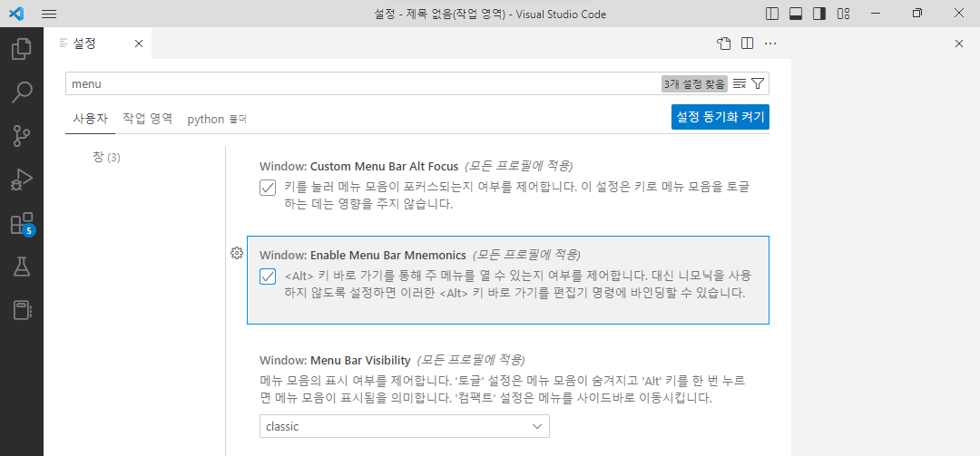Switch to python 폴더 settings tab
This screenshot has width=980, height=456.
click(x=216, y=119)
